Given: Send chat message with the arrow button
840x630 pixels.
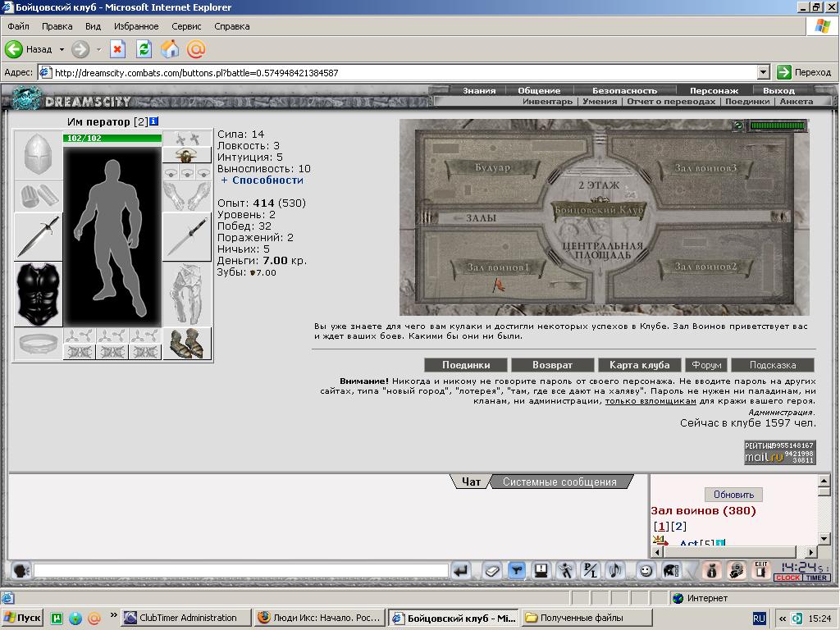Looking at the screenshot, I should point(461,571).
